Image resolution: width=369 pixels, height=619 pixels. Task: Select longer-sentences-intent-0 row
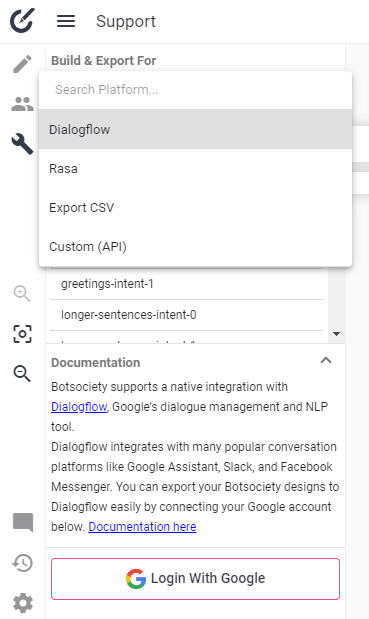[187, 315]
